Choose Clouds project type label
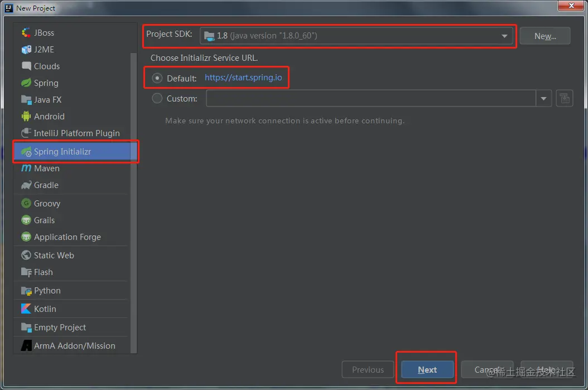The height and width of the screenshot is (390, 588). point(47,66)
